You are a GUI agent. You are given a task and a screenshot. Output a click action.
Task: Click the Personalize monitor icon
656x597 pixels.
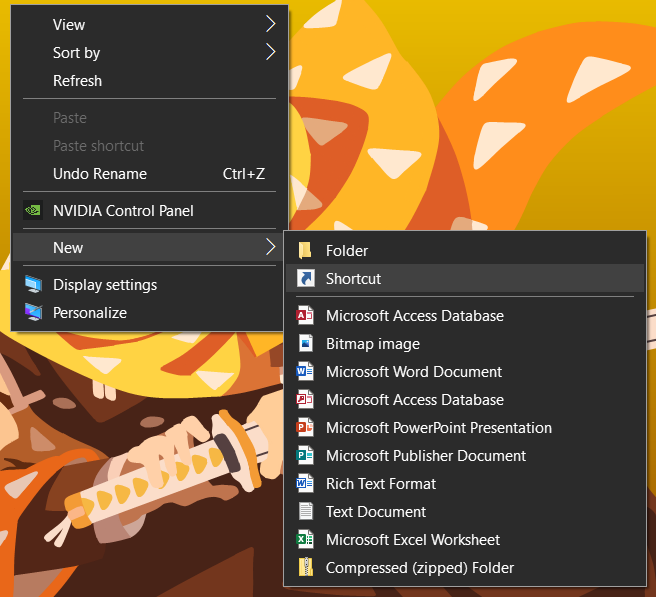tap(33, 313)
